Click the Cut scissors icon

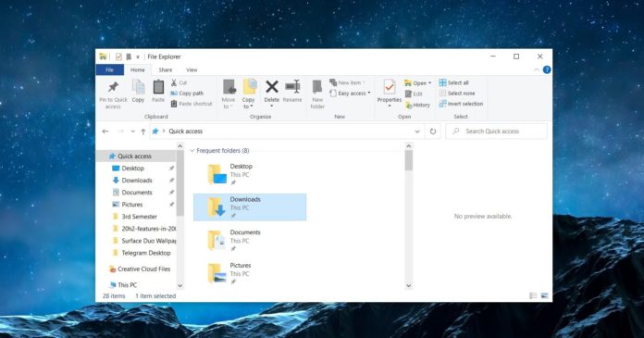(174, 82)
